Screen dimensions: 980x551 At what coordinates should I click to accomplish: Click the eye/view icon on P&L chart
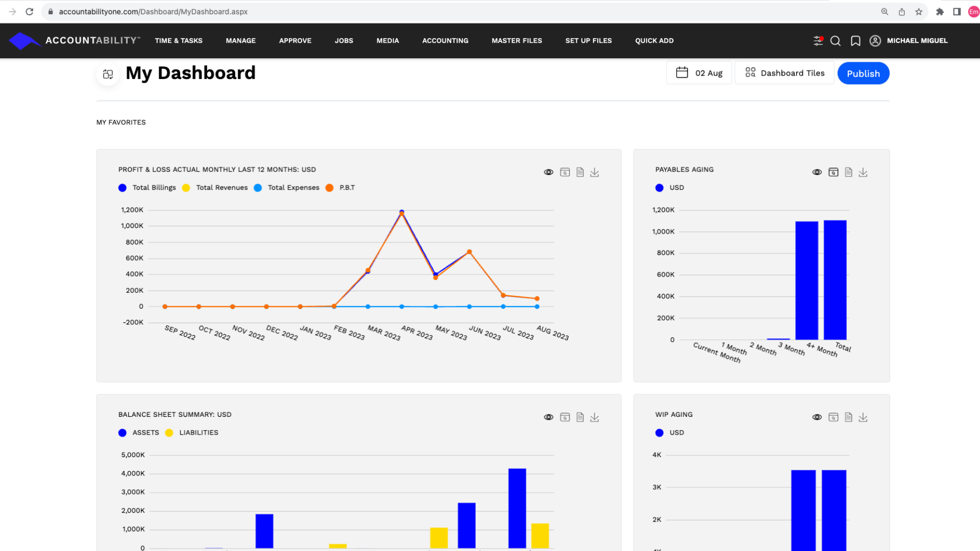[x=549, y=172]
